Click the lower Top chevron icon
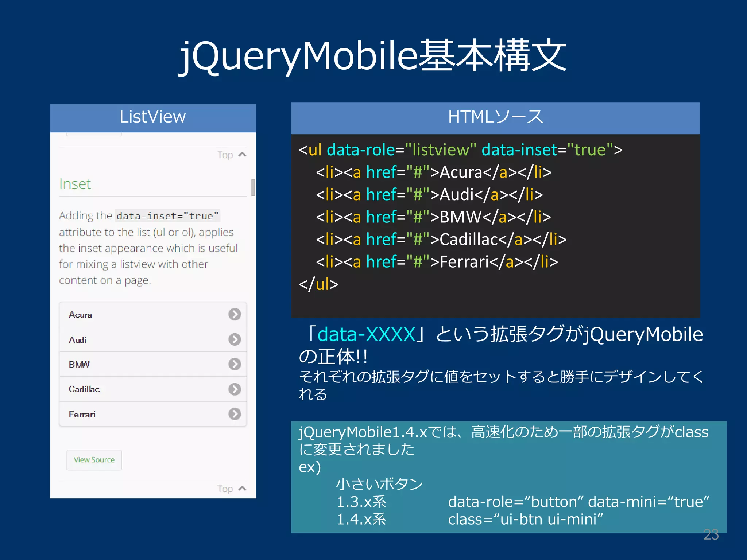The image size is (747, 560). point(242,489)
